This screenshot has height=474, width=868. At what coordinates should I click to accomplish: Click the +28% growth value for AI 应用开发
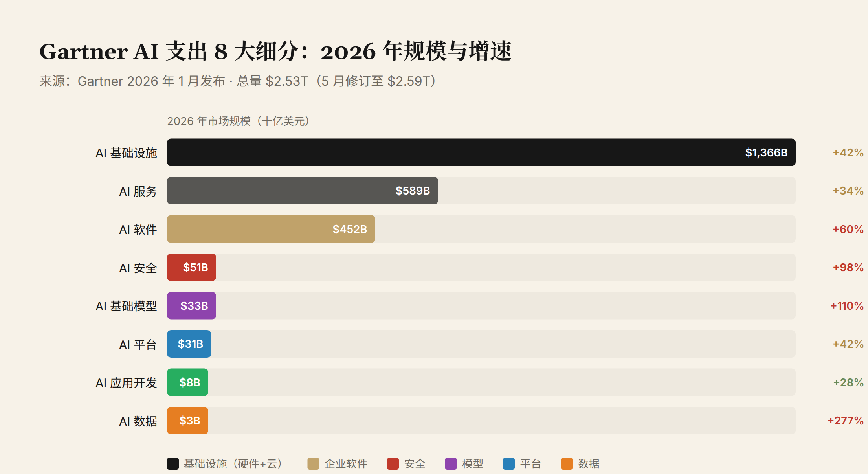[848, 382]
